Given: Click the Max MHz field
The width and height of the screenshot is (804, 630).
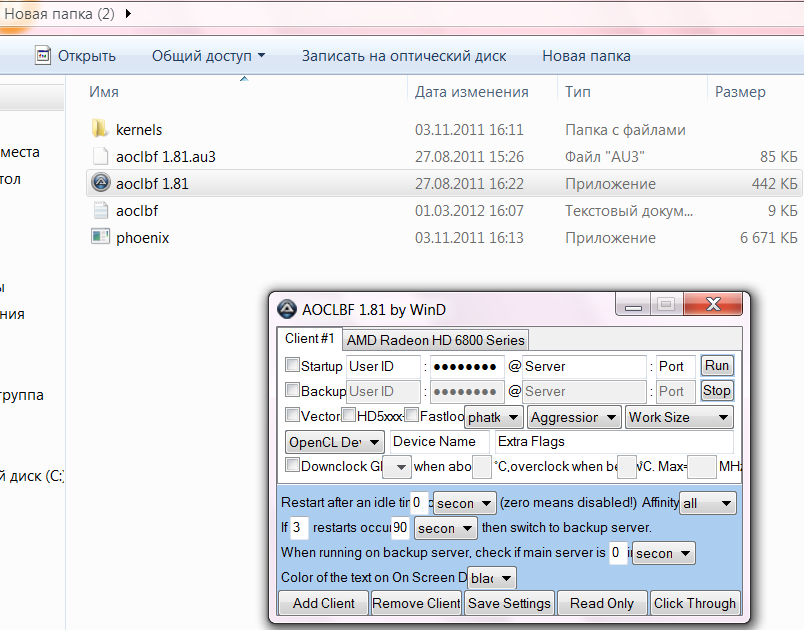Looking at the screenshot, I should click(x=701, y=467).
